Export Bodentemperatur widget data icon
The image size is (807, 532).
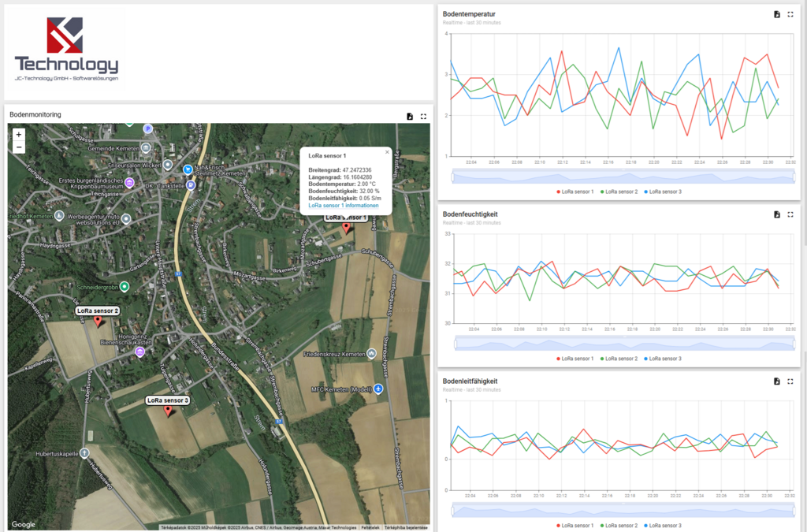click(777, 14)
